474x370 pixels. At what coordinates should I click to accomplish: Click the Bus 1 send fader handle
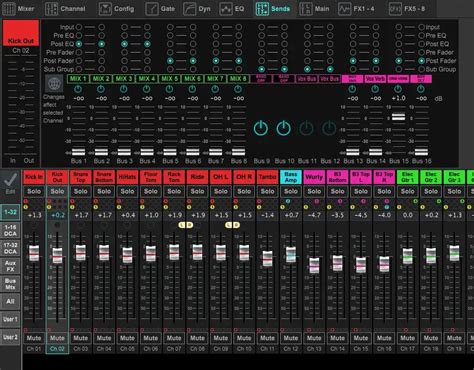click(78, 152)
